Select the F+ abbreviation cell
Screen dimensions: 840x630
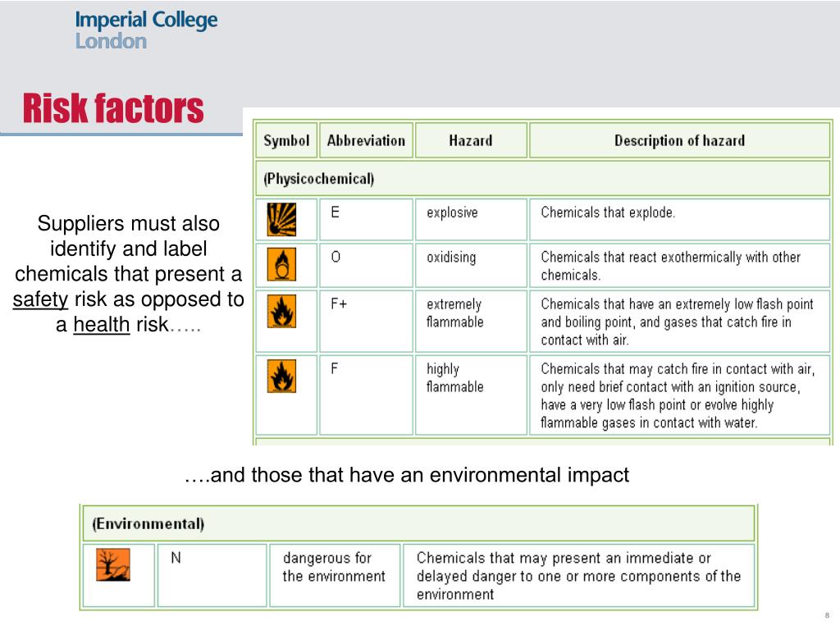pos(366,321)
